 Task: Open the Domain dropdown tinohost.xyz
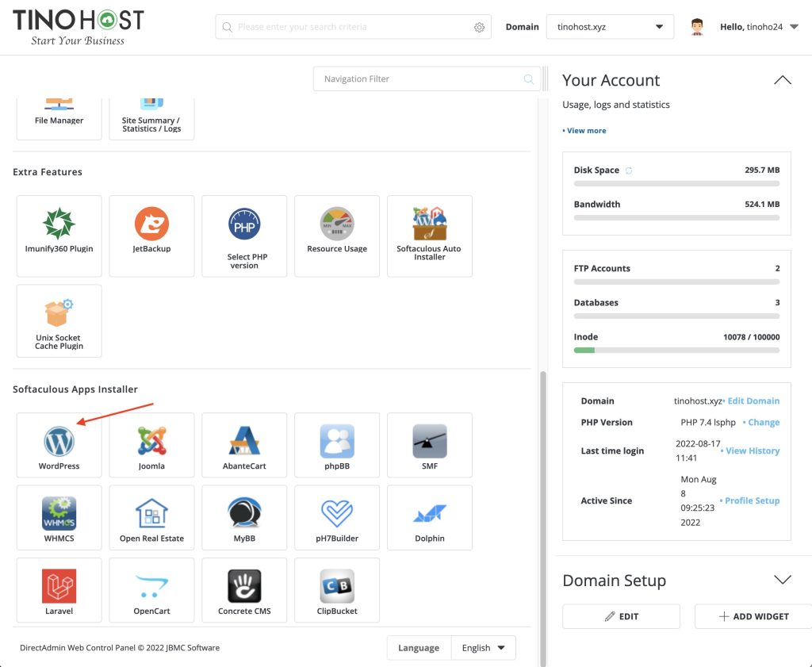pos(610,27)
